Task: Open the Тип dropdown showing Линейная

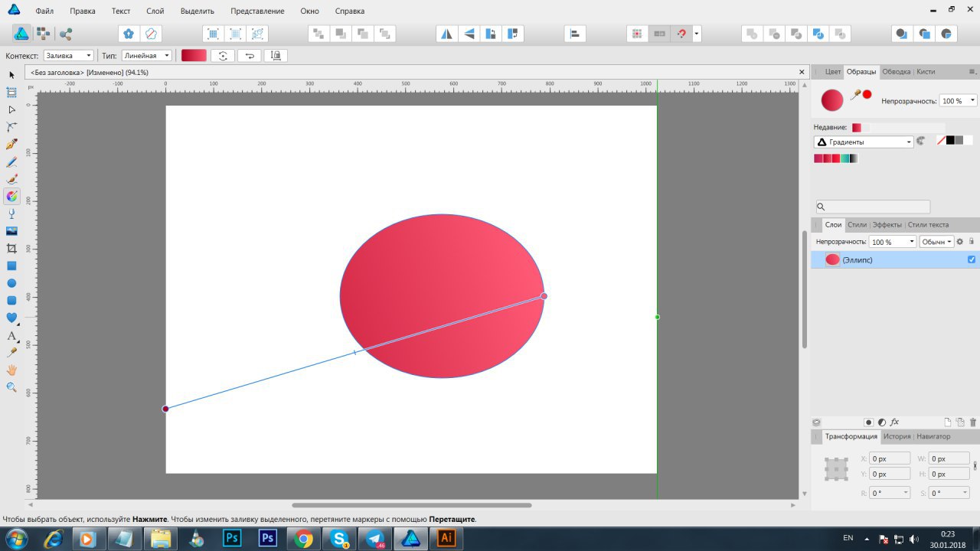Action: coord(146,56)
